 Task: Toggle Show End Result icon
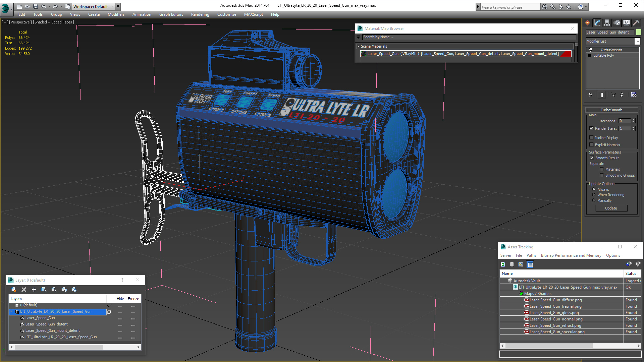tap(602, 95)
